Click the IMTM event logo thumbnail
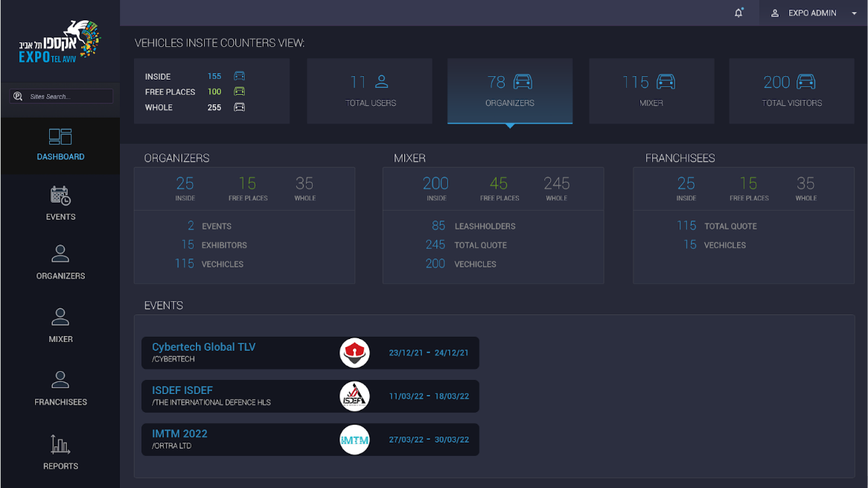The image size is (868, 488). (x=354, y=440)
